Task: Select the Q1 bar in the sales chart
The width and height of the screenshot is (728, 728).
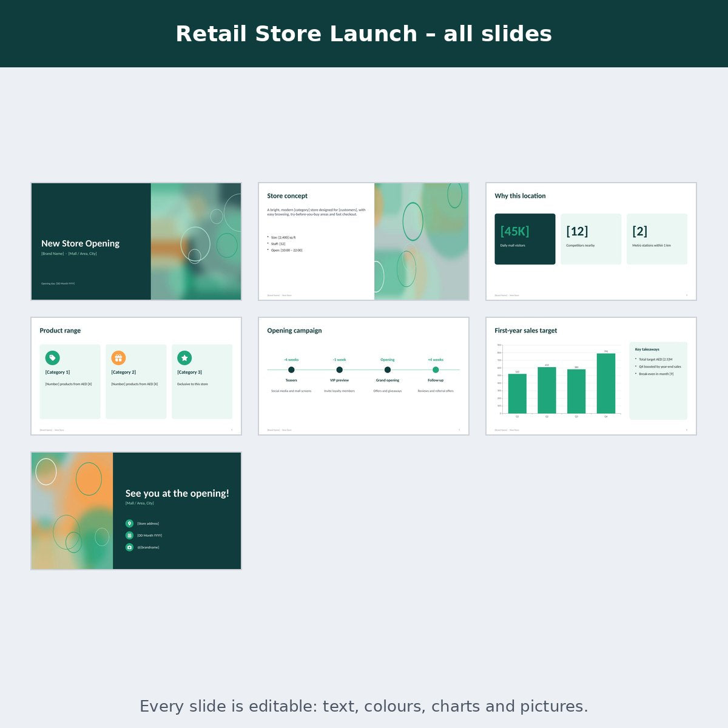Action: pos(517,394)
